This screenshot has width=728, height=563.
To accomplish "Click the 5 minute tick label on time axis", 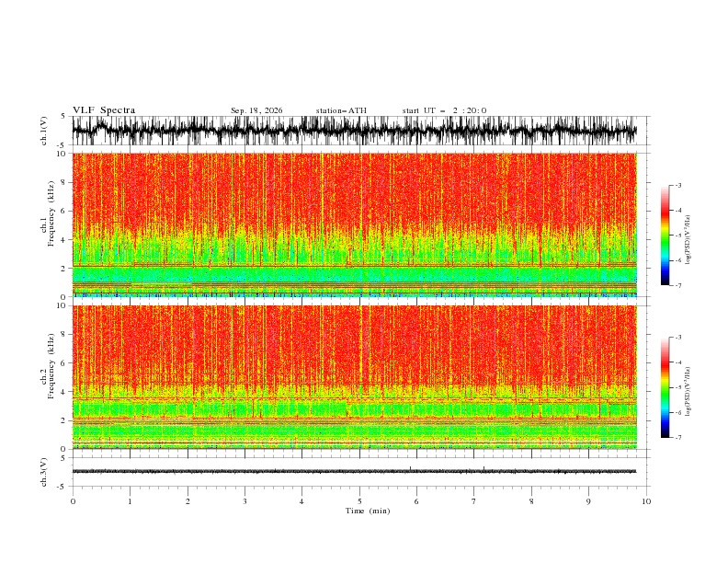I will [x=359, y=501].
